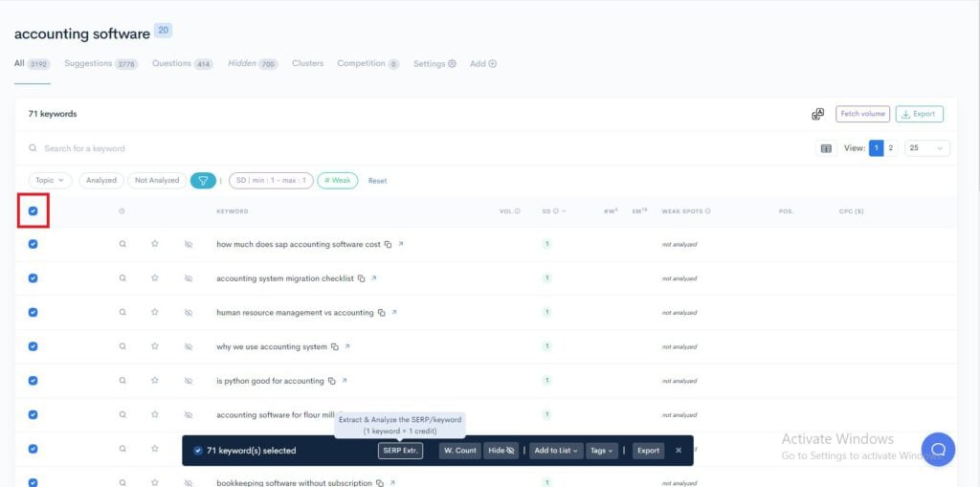
Task: Star 'accounting software for flour mill' keyword
Action: click(154, 414)
